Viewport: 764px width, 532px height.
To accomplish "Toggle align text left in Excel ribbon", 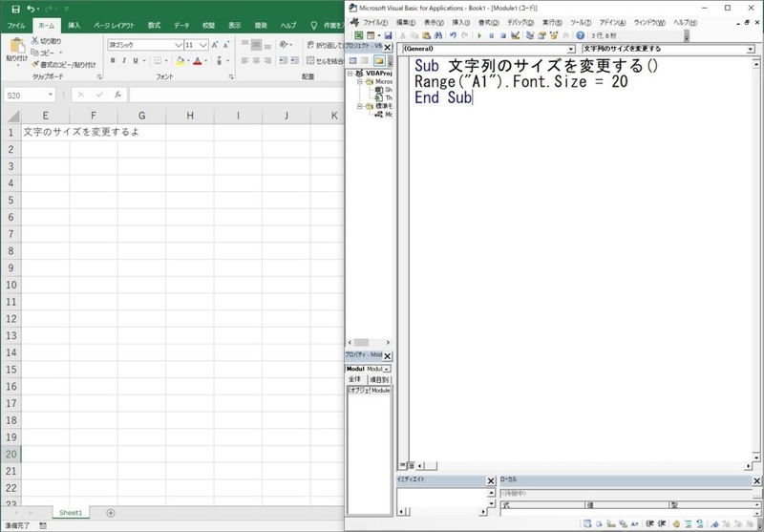I will click(x=245, y=61).
